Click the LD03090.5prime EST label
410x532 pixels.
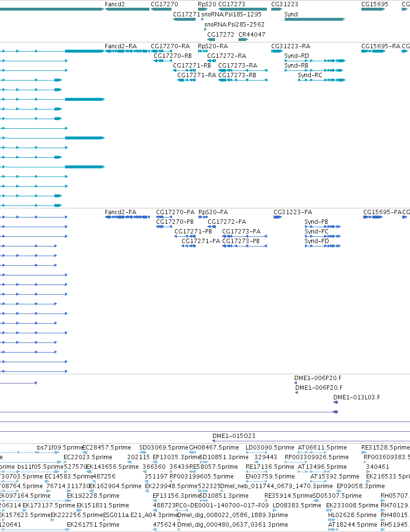pos(270,448)
